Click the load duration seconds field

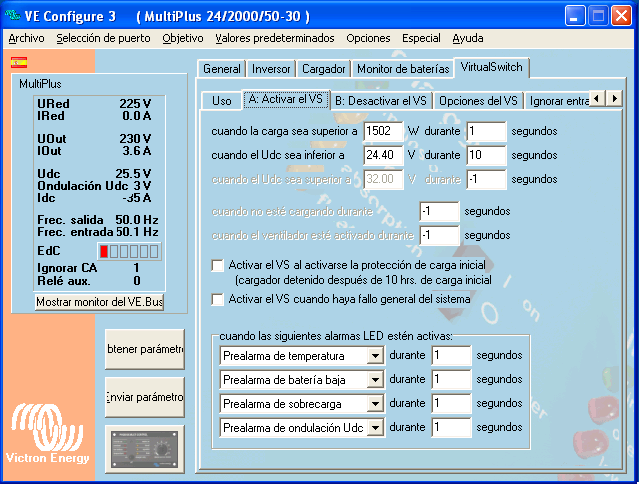click(x=486, y=131)
